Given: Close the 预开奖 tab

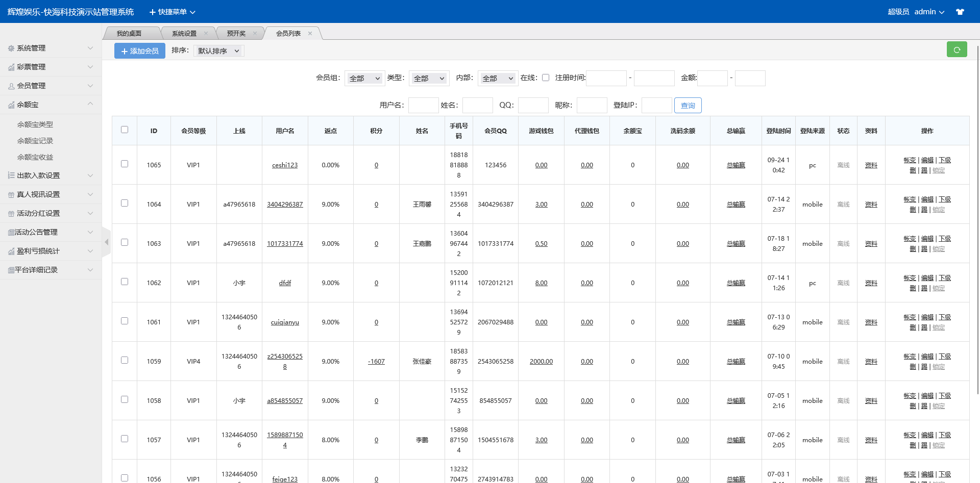Looking at the screenshot, I should tap(255, 34).
